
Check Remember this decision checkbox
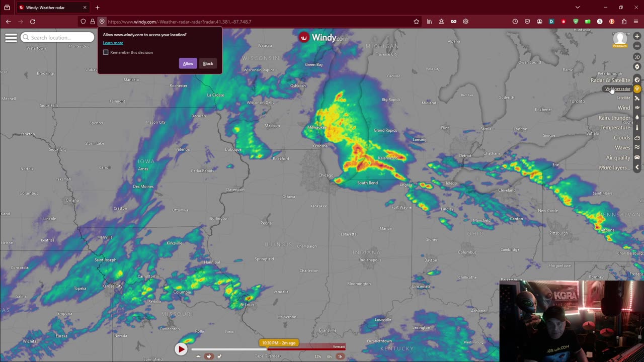pyautogui.click(x=106, y=52)
